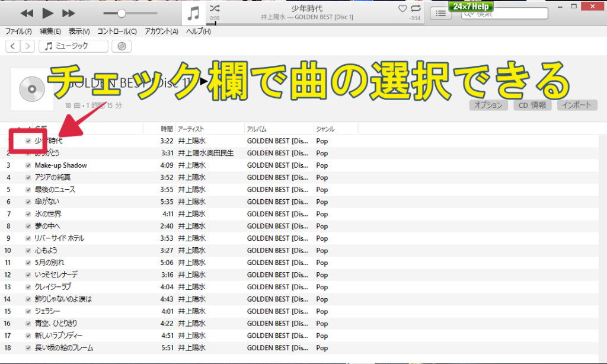This screenshot has height=364, width=607.
Task: Uncheck the 傘がない track checkbox
Action: tap(28, 202)
